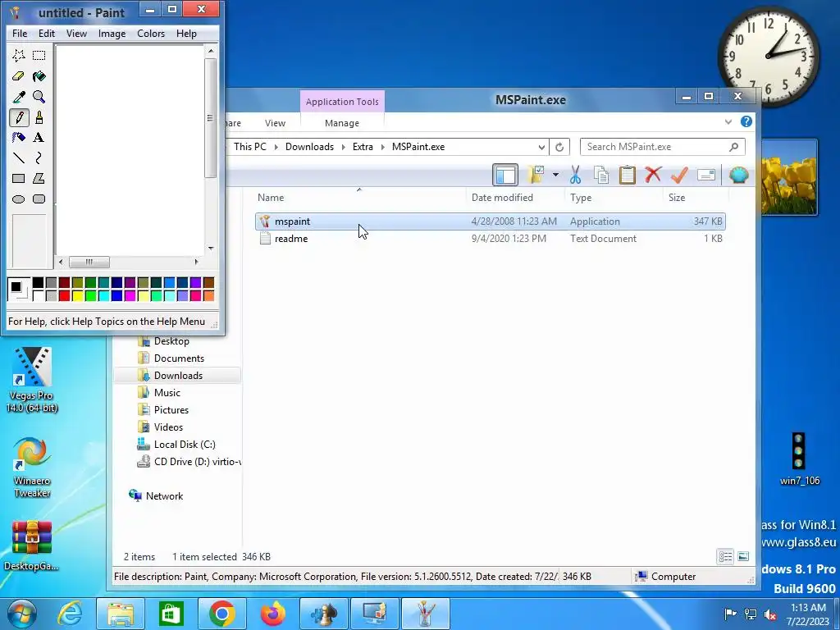Screen dimensions: 840x630
Task: Pick the Airbrush spray can tool
Action: tap(19, 138)
